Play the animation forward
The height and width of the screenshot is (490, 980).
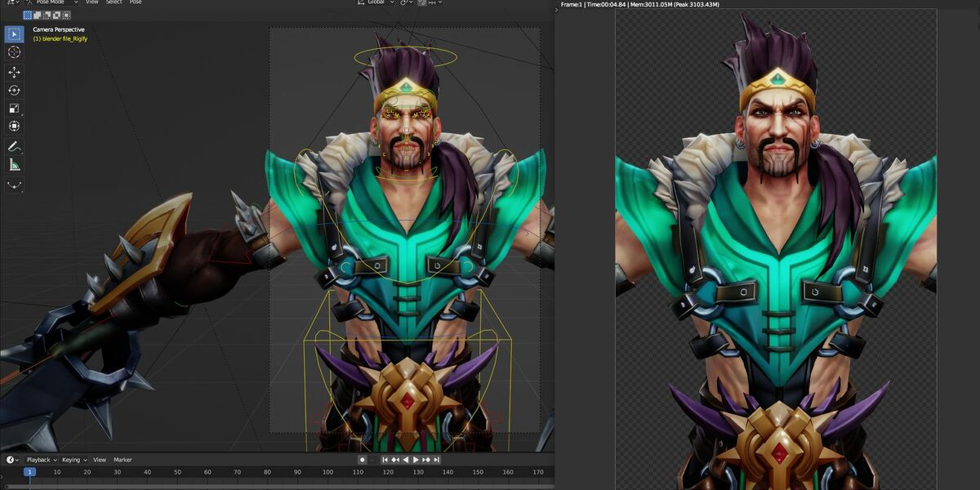tap(416, 460)
